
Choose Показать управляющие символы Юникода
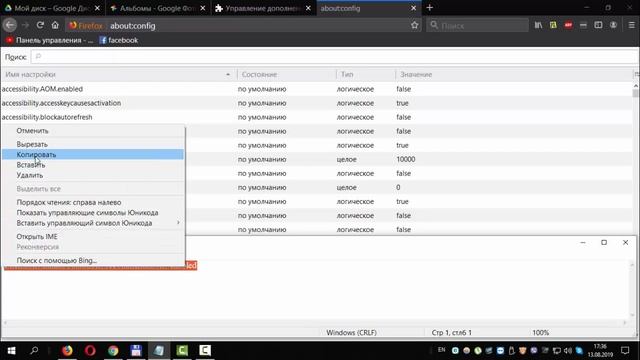pos(93,213)
